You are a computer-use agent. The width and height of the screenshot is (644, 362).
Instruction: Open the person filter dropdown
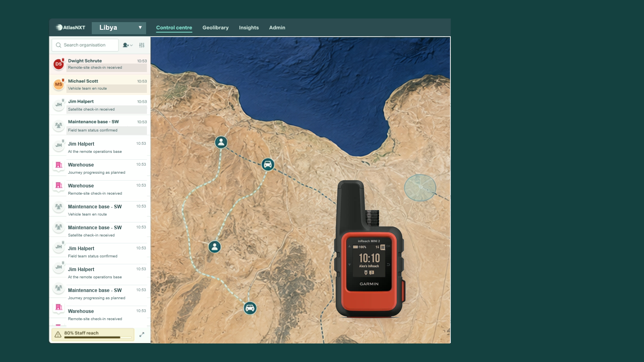[128, 45]
